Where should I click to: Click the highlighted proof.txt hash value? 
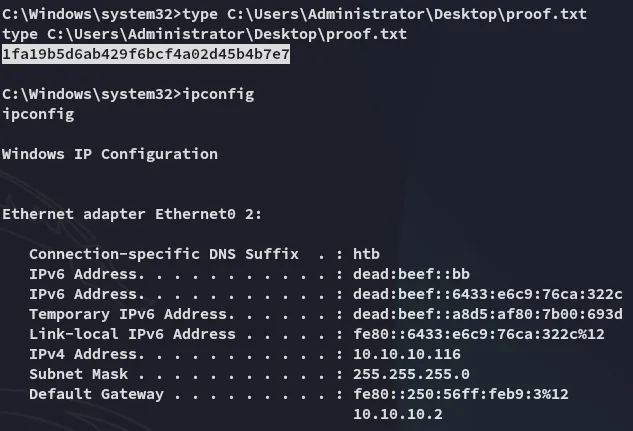146,54
